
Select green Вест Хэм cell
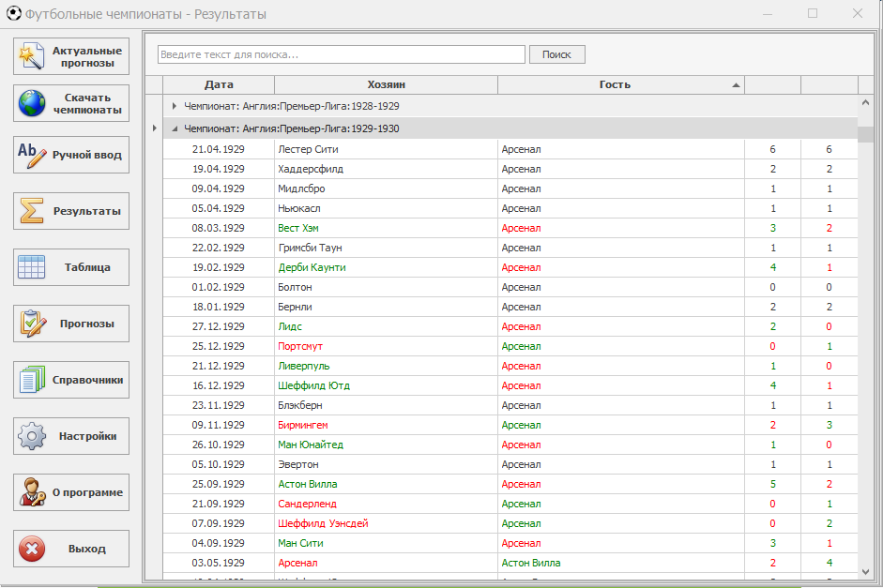(x=387, y=228)
